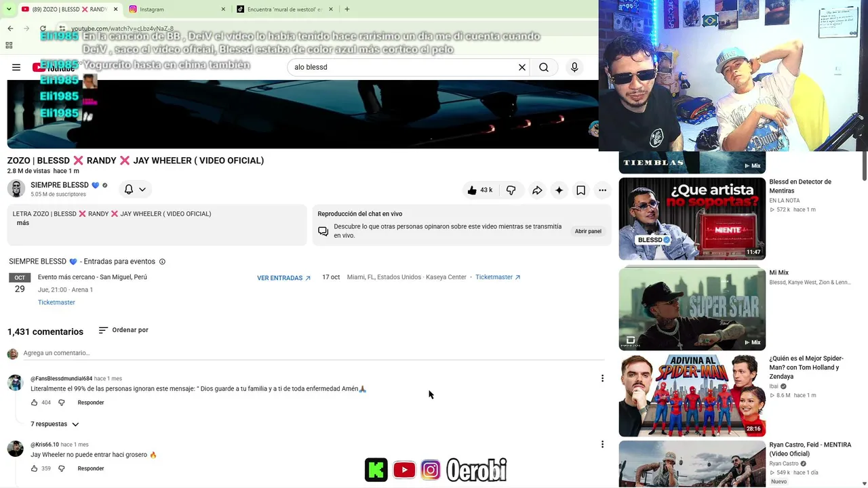Expand the 7 respuestas replies
Screen dimensions: 868x488
click(x=55, y=424)
